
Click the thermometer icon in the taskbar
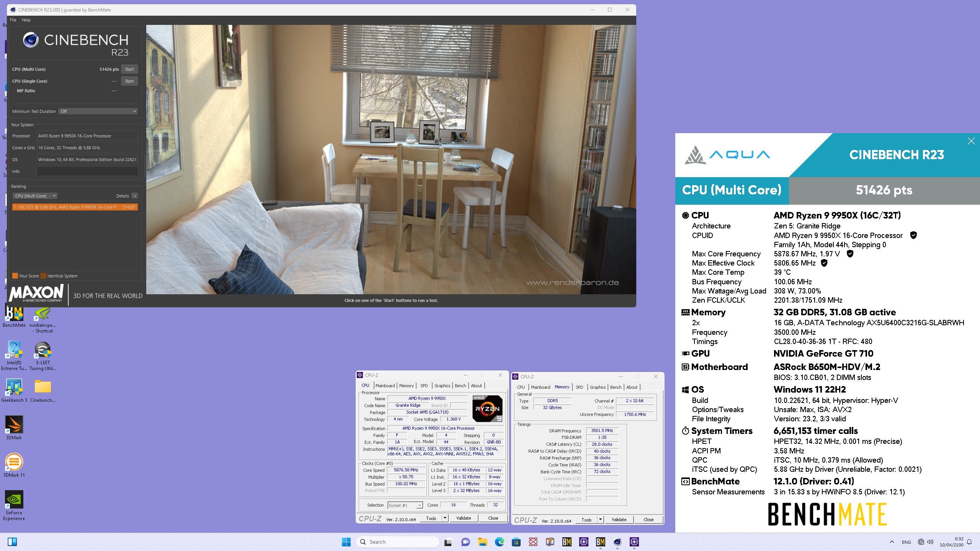pos(550,542)
